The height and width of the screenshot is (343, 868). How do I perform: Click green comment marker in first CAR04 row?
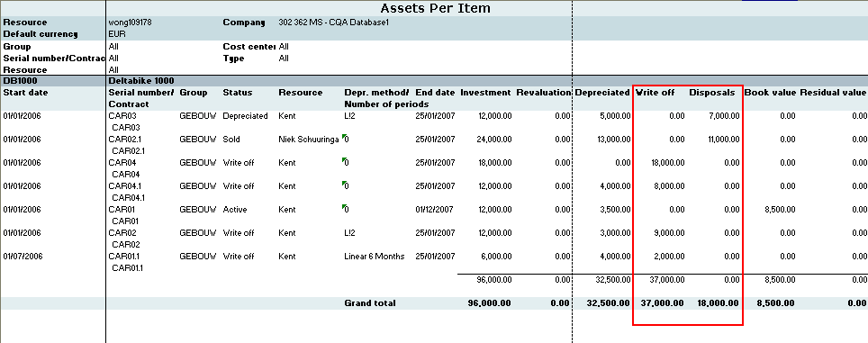(x=344, y=159)
